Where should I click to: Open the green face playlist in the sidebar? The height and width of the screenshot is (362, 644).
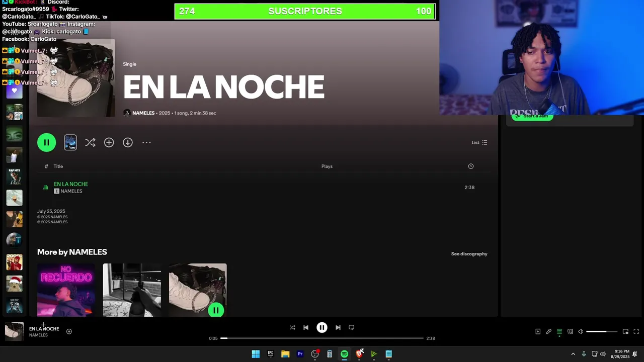click(14, 134)
